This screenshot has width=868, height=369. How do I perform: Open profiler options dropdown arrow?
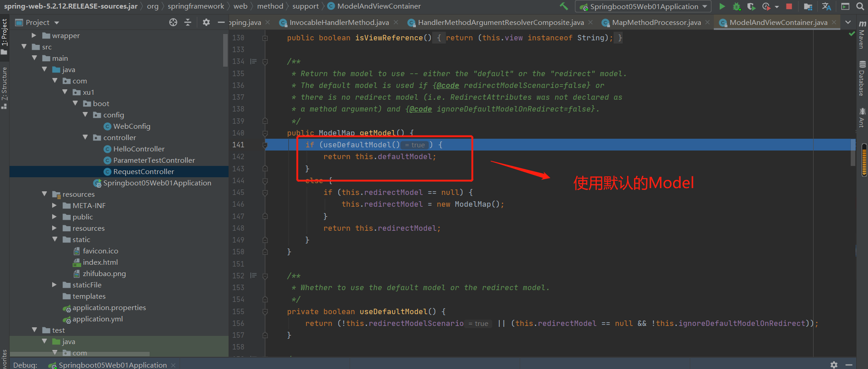click(x=777, y=7)
